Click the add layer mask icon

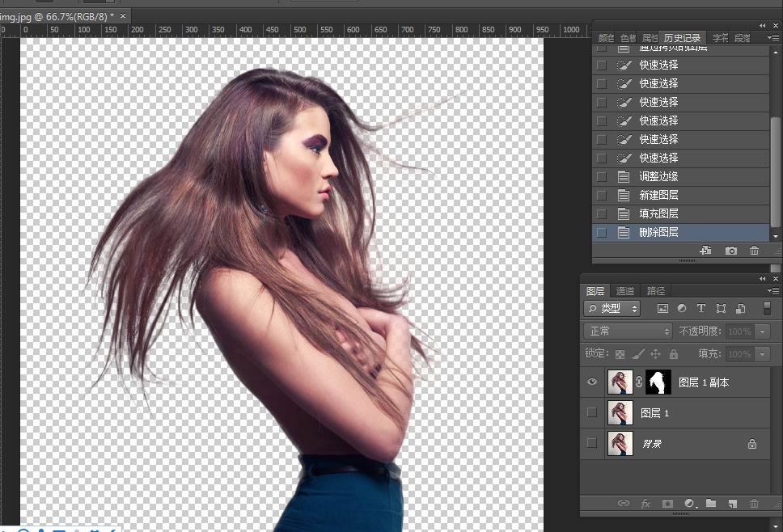667,503
